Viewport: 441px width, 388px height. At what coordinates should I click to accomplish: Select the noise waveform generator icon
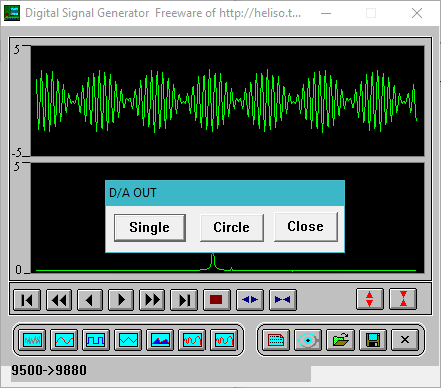(x=32, y=340)
